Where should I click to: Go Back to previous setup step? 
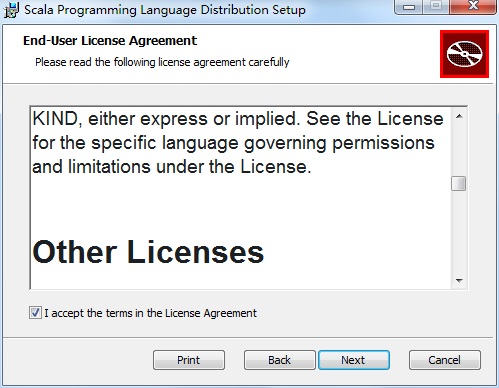(x=279, y=360)
